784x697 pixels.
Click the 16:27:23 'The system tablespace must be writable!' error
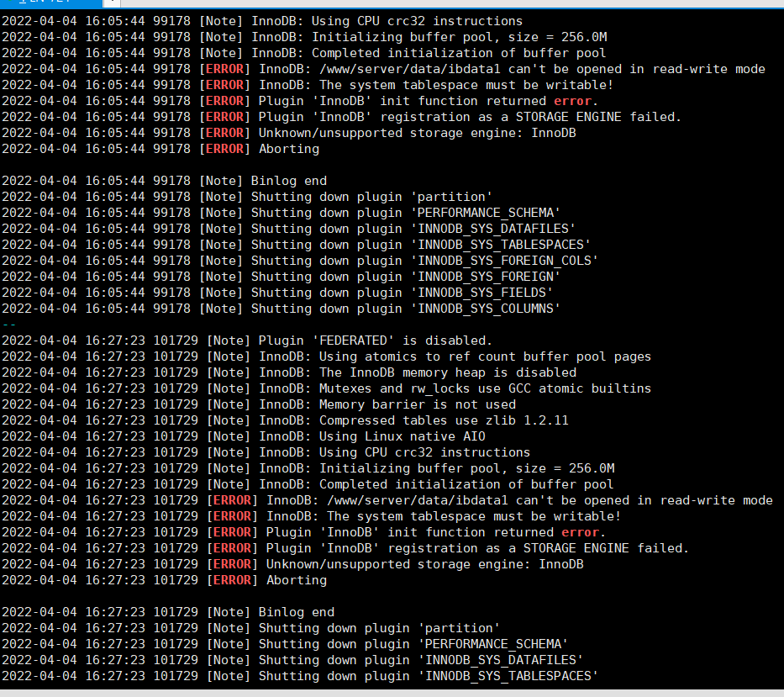[x=311, y=517]
